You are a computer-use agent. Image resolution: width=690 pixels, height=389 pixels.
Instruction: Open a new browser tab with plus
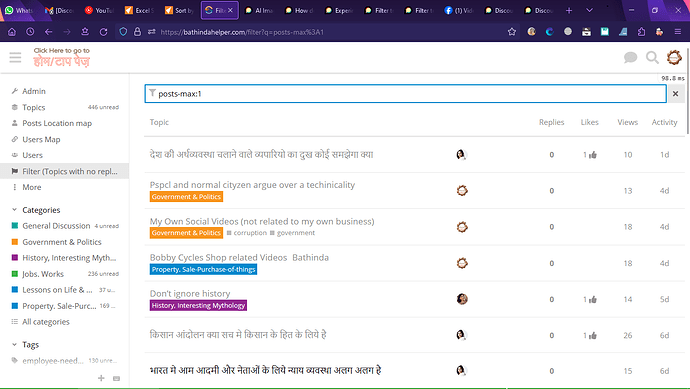coord(569,10)
